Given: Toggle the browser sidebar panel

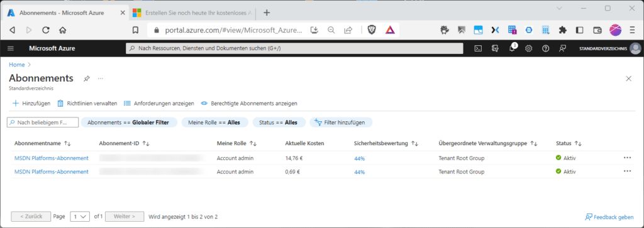Looking at the screenshot, I should [579, 30].
